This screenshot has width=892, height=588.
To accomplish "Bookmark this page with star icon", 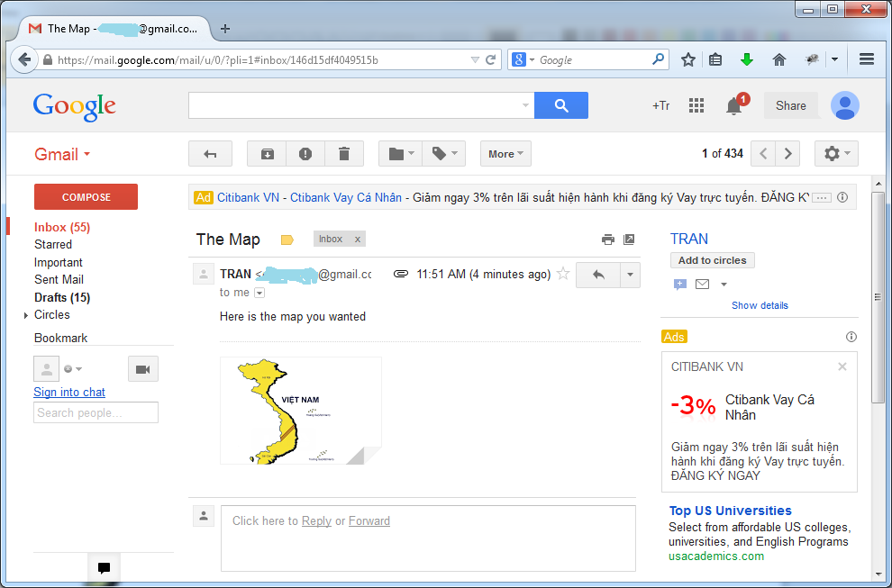I will point(688,59).
